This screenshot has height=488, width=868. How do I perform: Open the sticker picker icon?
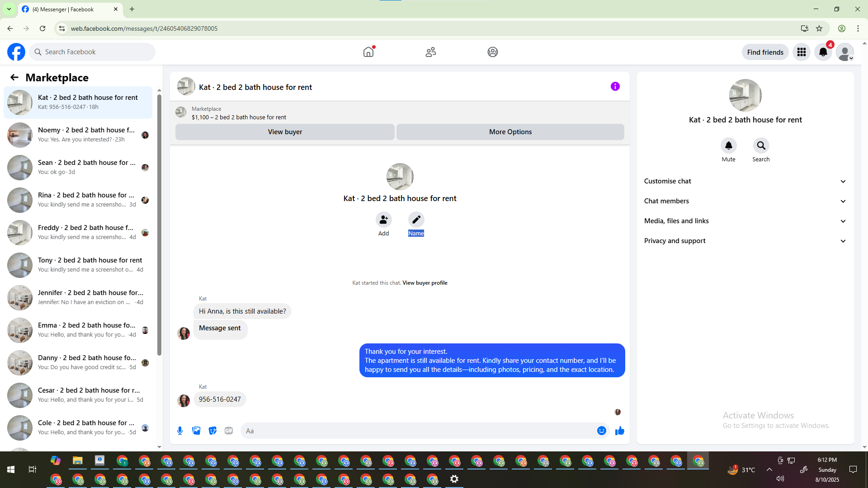pyautogui.click(x=212, y=431)
